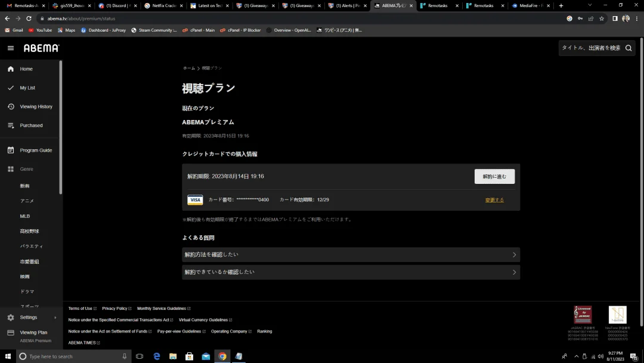644x363 pixels.
Task: Select the バラエティ genre
Action: pyautogui.click(x=32, y=246)
